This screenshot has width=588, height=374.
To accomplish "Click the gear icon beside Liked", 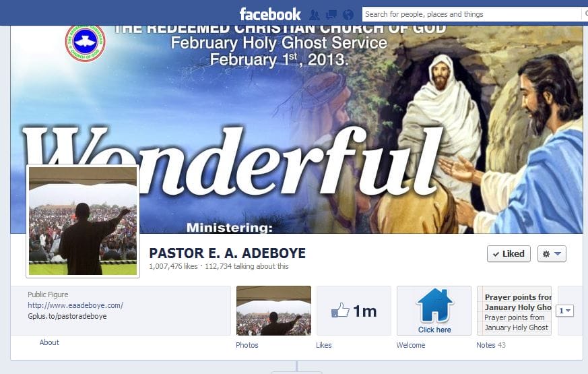I will (546, 254).
